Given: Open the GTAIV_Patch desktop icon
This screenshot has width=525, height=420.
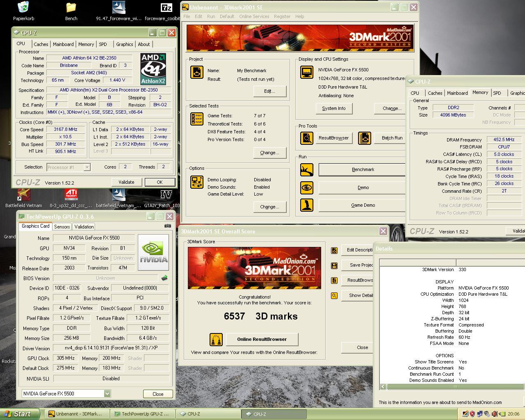Looking at the screenshot, I should (x=166, y=194).
